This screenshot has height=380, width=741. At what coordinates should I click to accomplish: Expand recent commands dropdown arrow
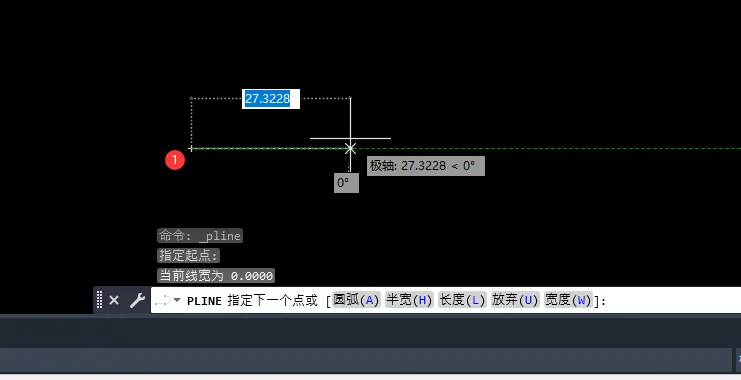[177, 300]
